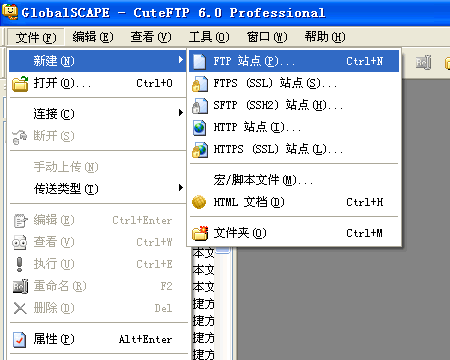Screen dimensions: 450x360
Task: Expand the 连接(C) submenu arrow
Action: 180,113
